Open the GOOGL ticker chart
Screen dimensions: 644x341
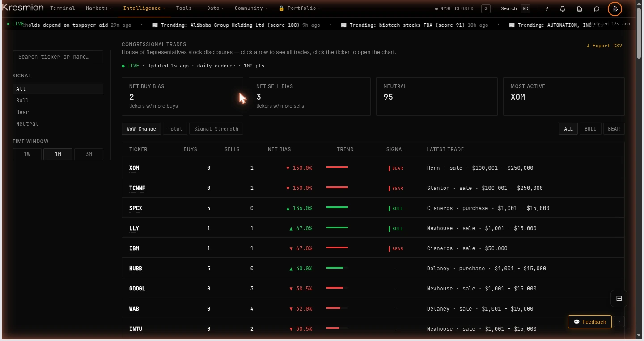pyautogui.click(x=137, y=289)
